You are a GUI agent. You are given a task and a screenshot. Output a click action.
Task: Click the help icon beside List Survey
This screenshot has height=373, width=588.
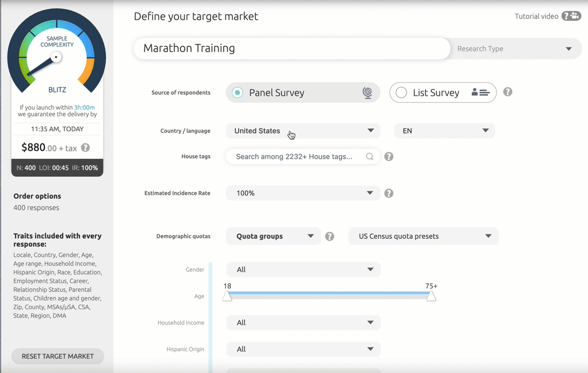click(507, 92)
